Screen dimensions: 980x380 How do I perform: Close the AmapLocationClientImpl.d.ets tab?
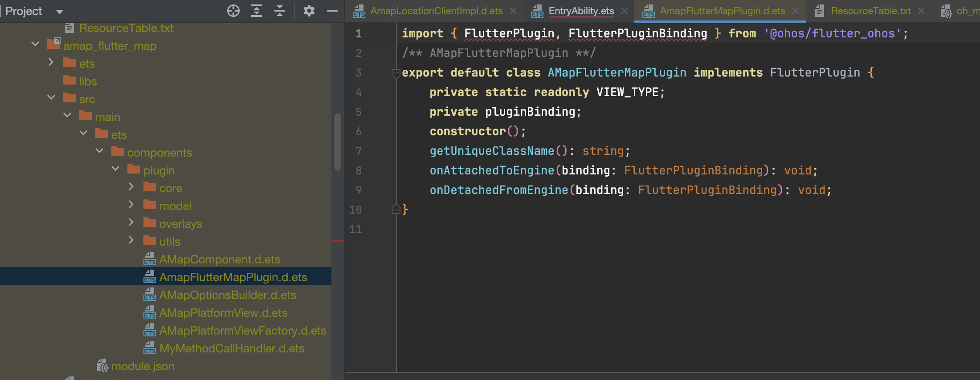pyautogui.click(x=514, y=11)
